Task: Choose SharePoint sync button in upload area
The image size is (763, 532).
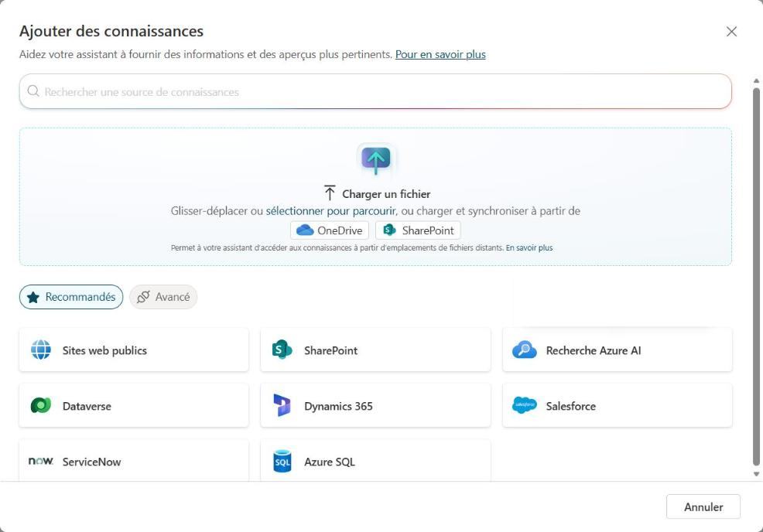Action: coord(418,230)
